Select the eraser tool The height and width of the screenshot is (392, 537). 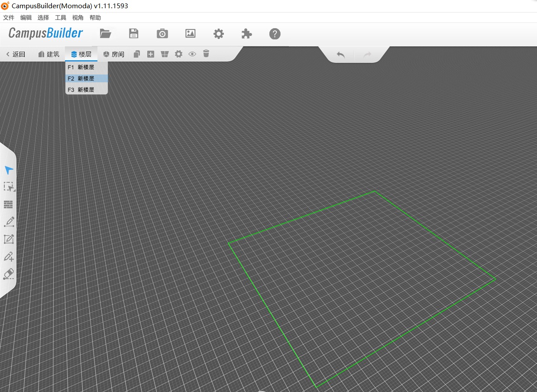9,274
